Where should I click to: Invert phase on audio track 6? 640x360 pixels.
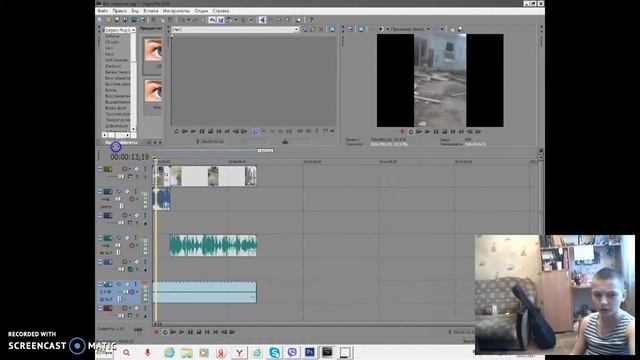118,284
